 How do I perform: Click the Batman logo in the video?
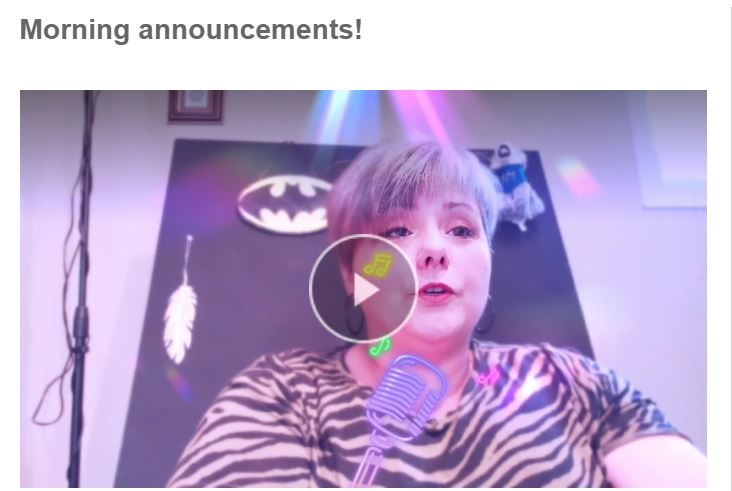click(285, 204)
